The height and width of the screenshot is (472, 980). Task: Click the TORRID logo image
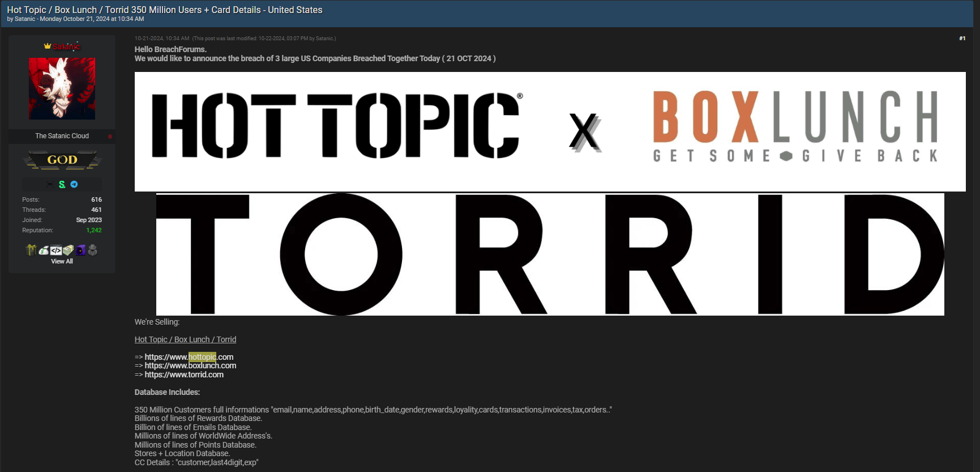tap(550, 254)
